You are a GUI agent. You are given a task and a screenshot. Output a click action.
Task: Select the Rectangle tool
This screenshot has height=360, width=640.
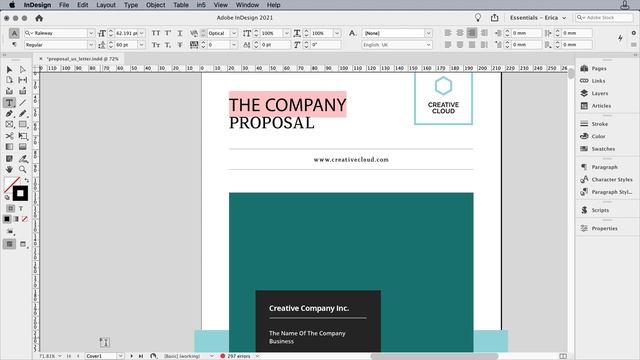point(22,124)
